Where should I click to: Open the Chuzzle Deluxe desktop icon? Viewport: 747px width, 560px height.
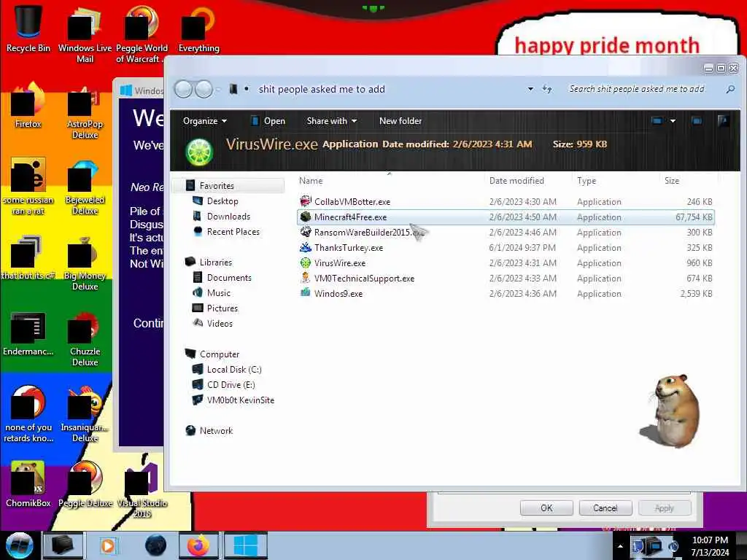click(85, 339)
